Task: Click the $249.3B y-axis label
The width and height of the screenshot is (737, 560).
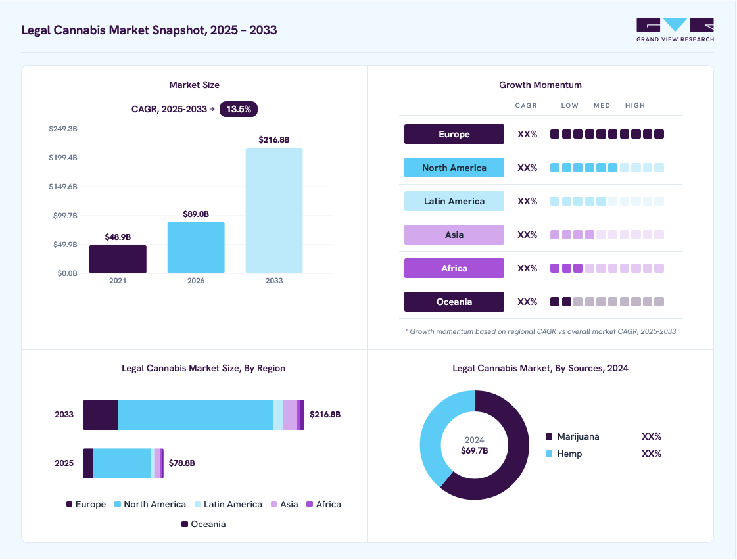Action: click(63, 129)
